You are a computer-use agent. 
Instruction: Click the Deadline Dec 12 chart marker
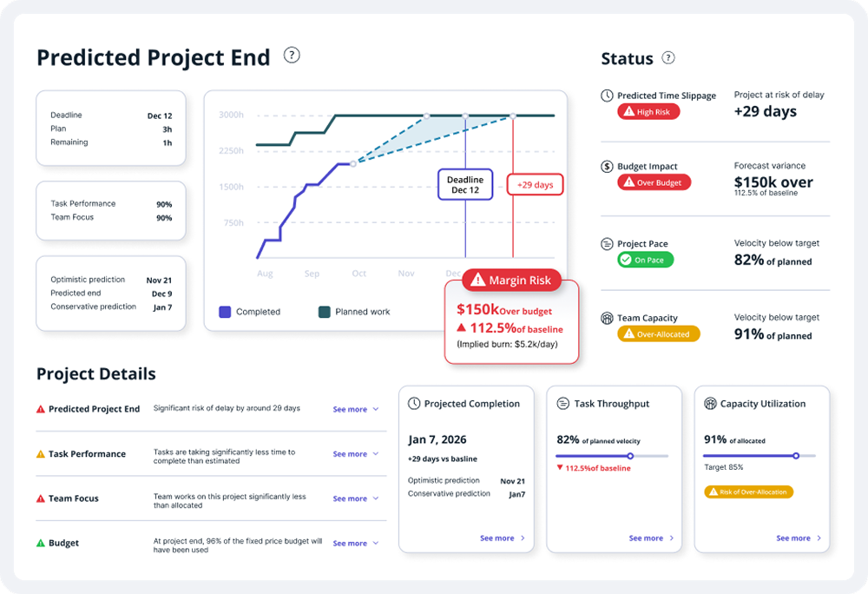(465, 184)
